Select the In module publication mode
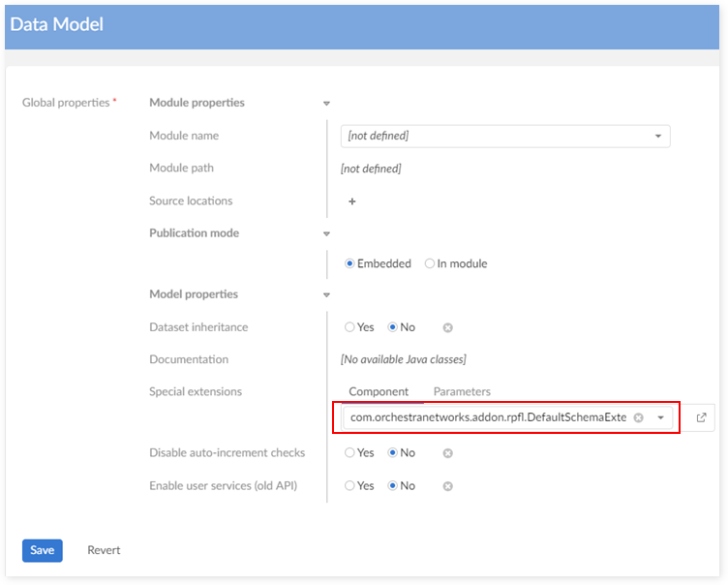Image resolution: width=728 pixels, height=585 pixels. tap(430, 263)
